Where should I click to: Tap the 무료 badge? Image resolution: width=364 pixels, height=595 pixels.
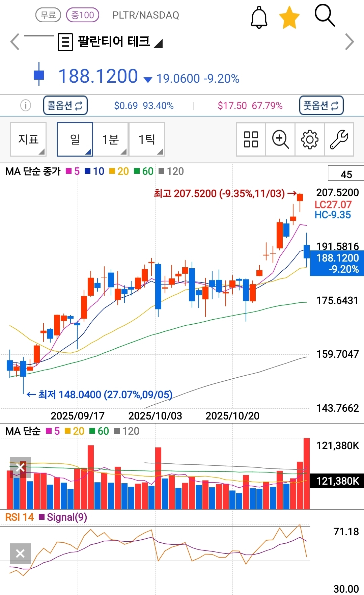click(48, 15)
